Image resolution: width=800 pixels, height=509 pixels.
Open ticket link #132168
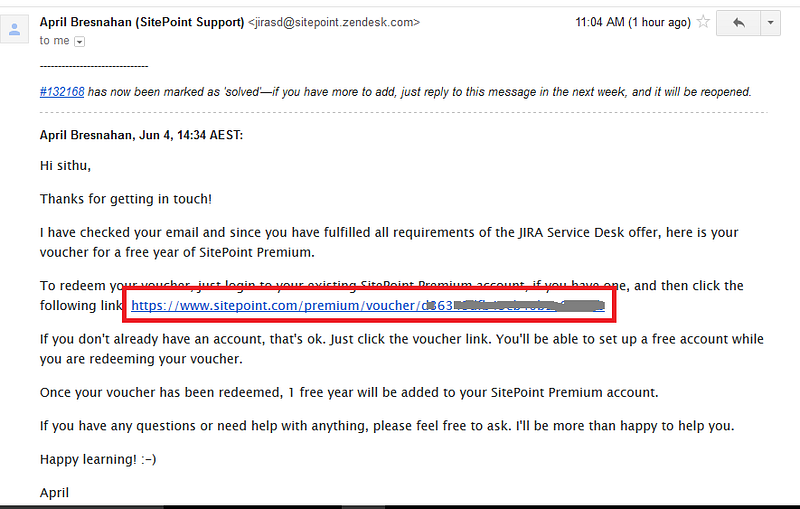[62, 92]
